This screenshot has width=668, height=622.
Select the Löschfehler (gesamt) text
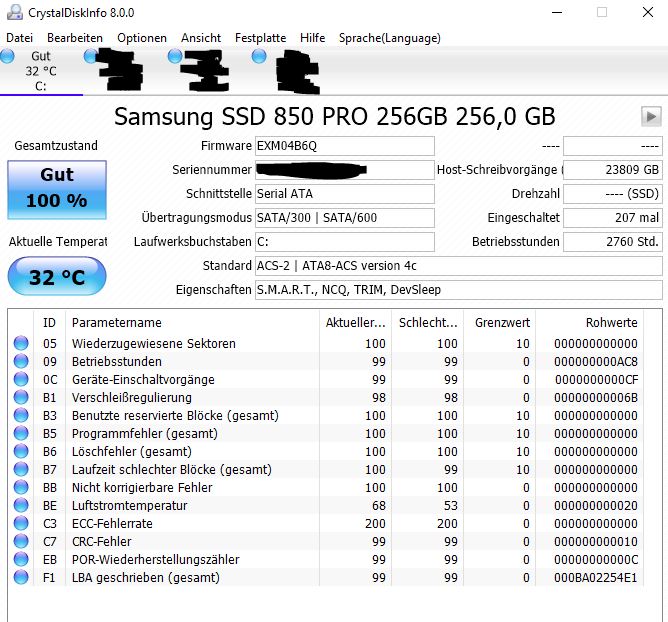[132, 452]
